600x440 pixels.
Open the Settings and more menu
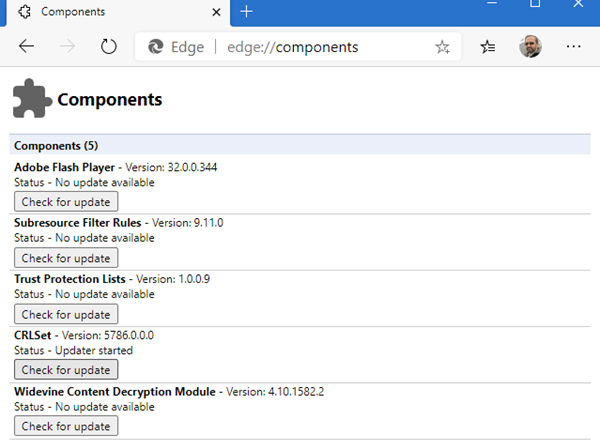[x=573, y=47]
